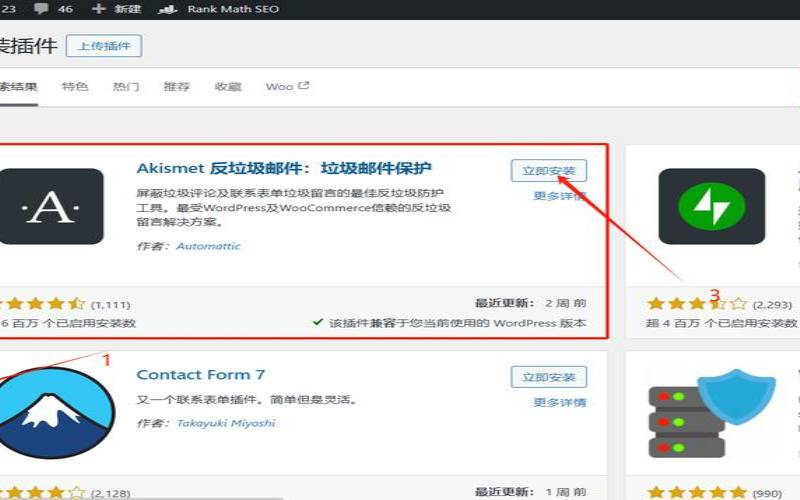Click Akismet '最近更新: 2 周前' text
The width and height of the screenshot is (800, 500).
(x=531, y=303)
